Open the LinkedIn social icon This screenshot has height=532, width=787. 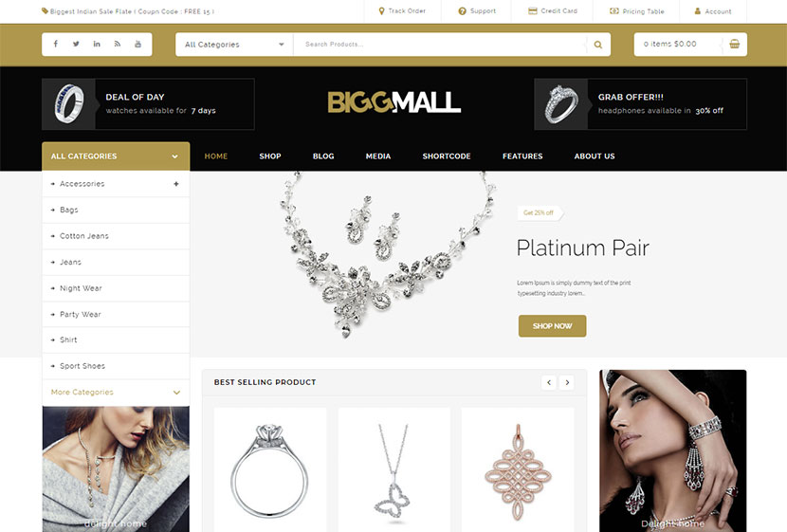point(97,45)
